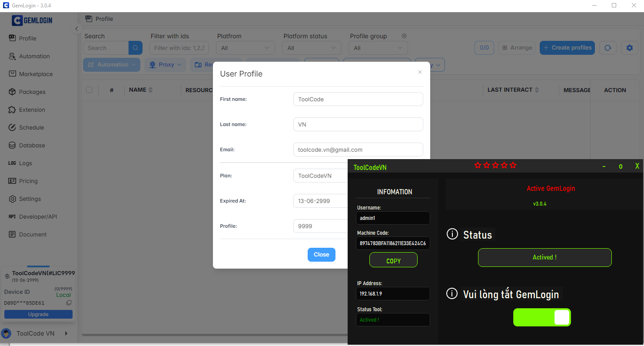Image resolution: width=644 pixels, height=346 pixels.
Task: Close the ToolCodeVN window with green X
Action: (637, 166)
